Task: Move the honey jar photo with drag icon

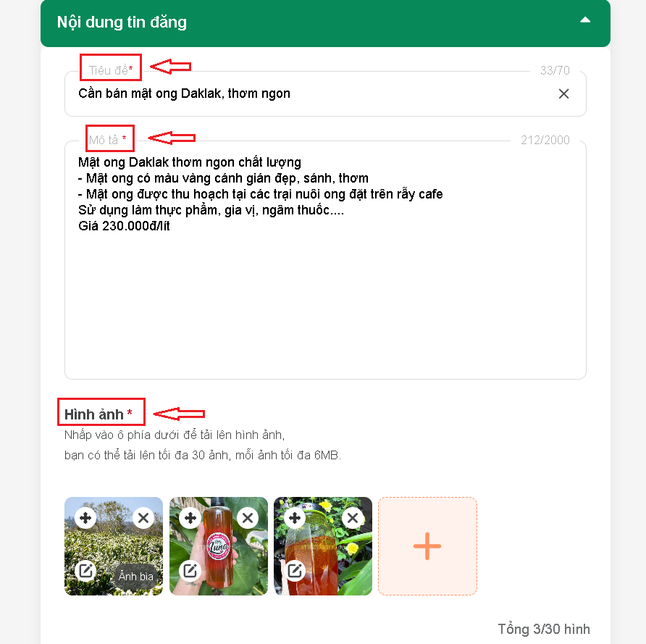Action: 295,517
